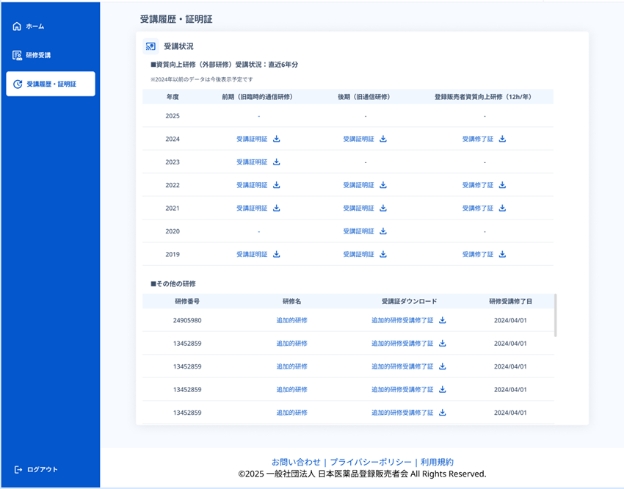Click the 受講状況 section heading
The height and width of the screenshot is (489, 624).
[x=178, y=46]
